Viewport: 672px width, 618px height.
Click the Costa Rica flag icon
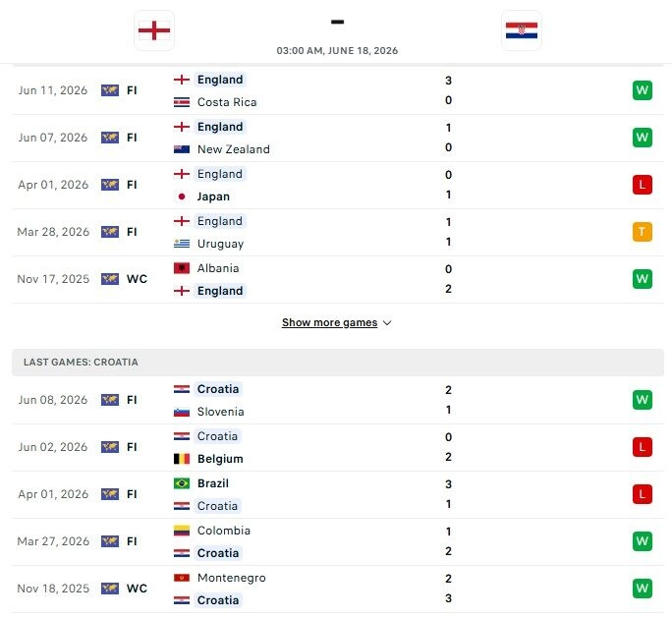[x=182, y=102]
